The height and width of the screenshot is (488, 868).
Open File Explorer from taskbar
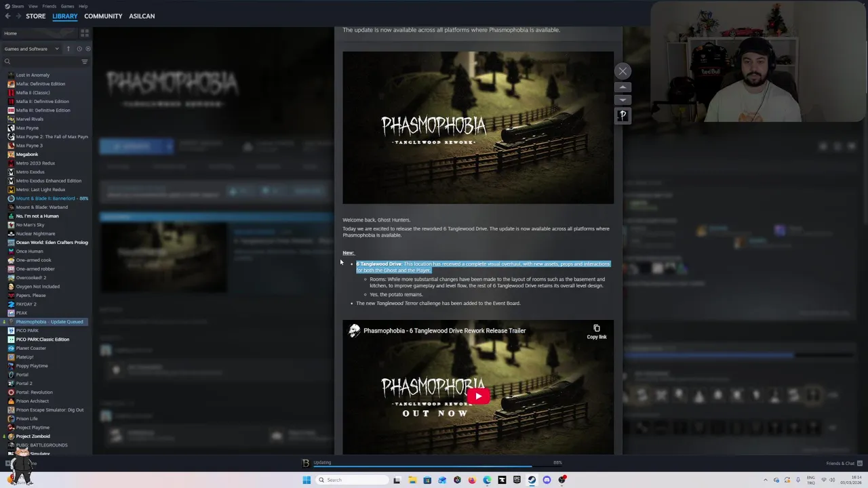coord(412,480)
